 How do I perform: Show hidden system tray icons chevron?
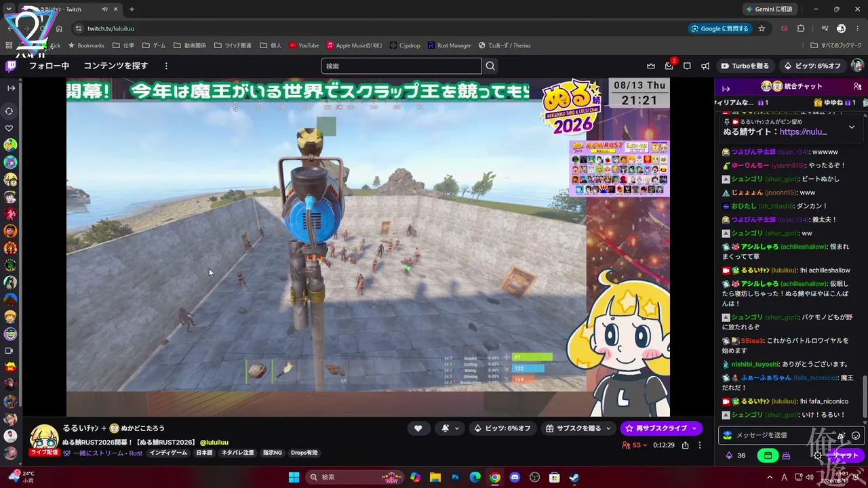771,477
